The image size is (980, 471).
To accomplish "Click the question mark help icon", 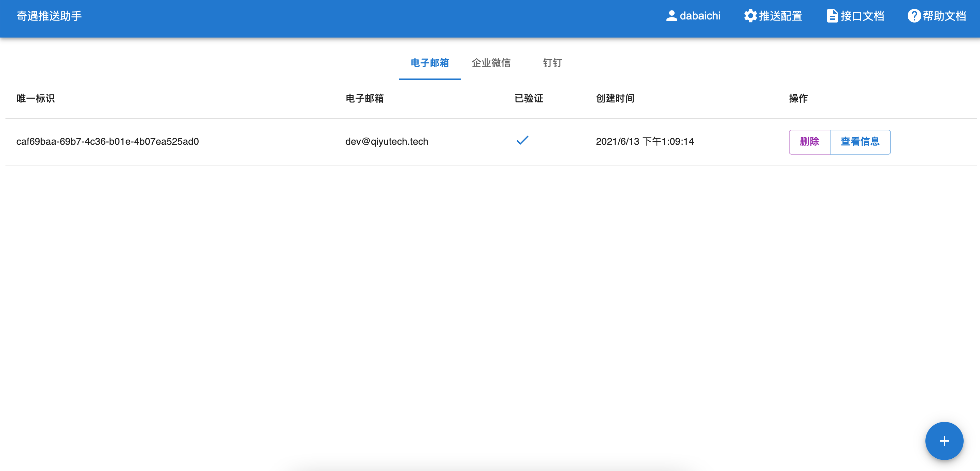I will pos(914,16).
